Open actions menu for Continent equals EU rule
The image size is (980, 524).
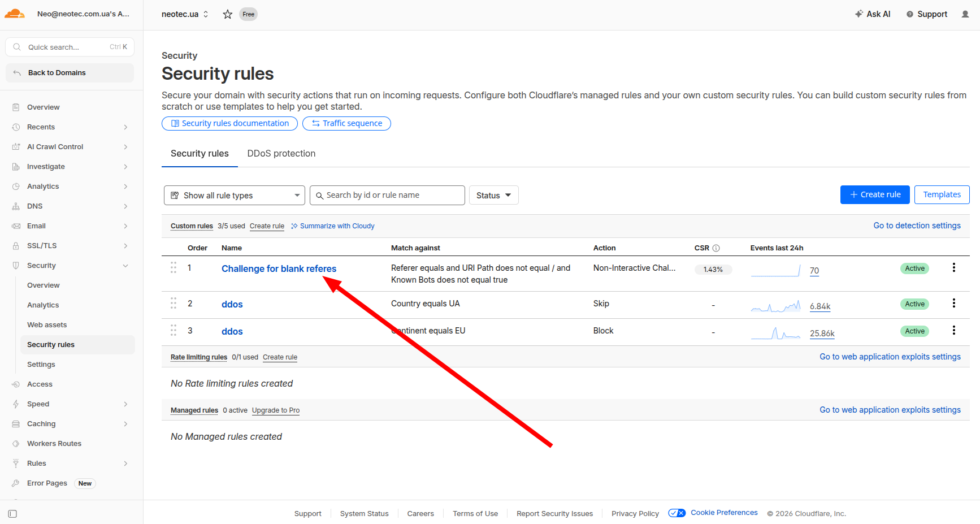point(954,331)
